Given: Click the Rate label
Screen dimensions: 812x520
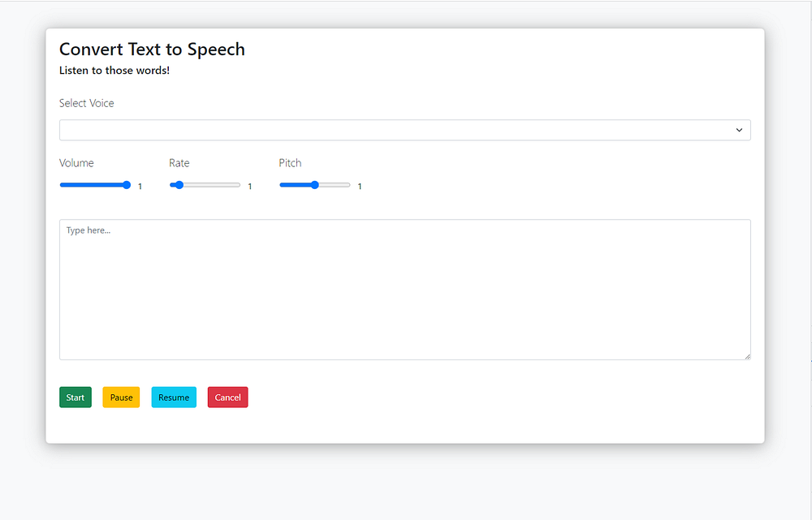Looking at the screenshot, I should click(x=179, y=163).
